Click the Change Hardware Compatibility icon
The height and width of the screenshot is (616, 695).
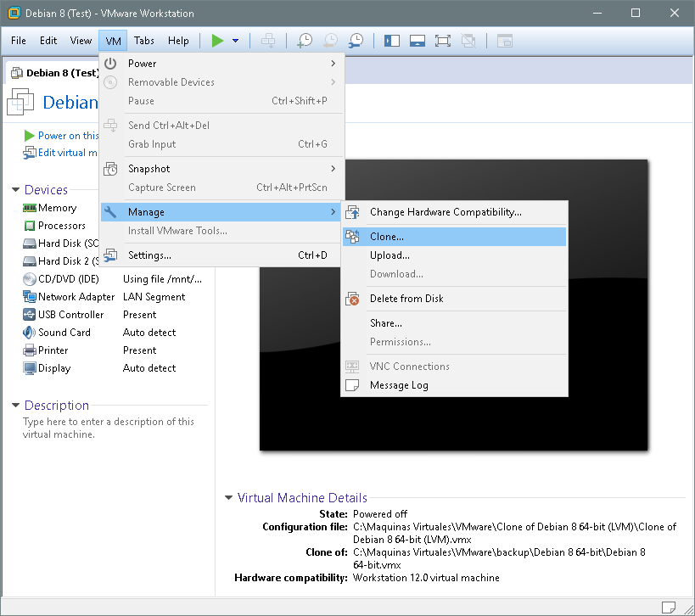[352, 212]
